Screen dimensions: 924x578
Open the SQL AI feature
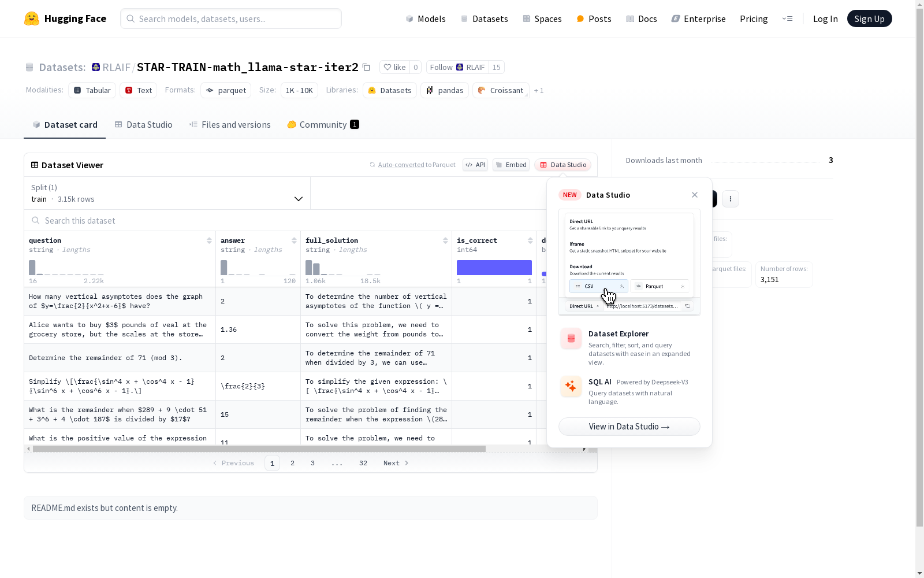(x=629, y=391)
